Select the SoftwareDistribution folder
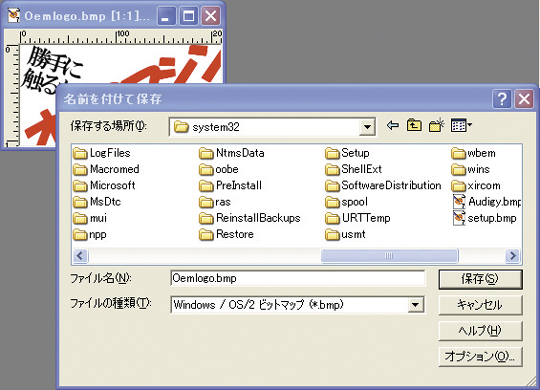 383,185
